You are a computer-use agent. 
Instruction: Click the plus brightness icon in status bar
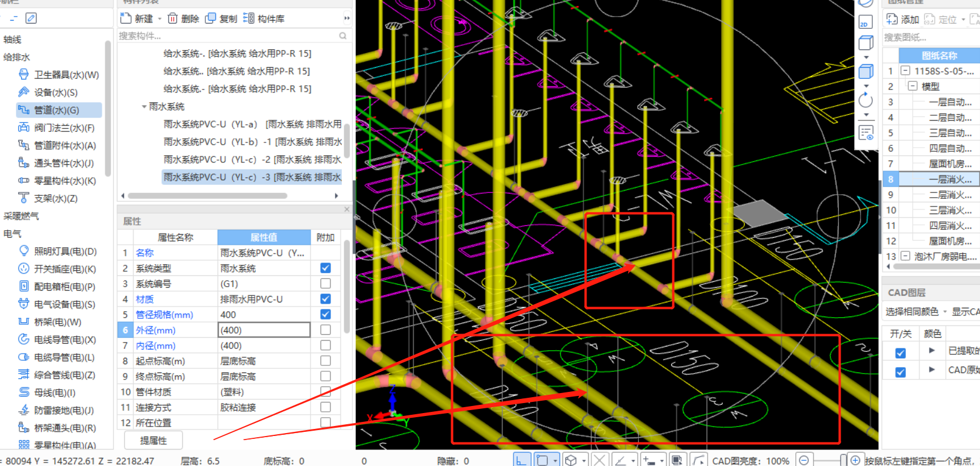coord(855,460)
